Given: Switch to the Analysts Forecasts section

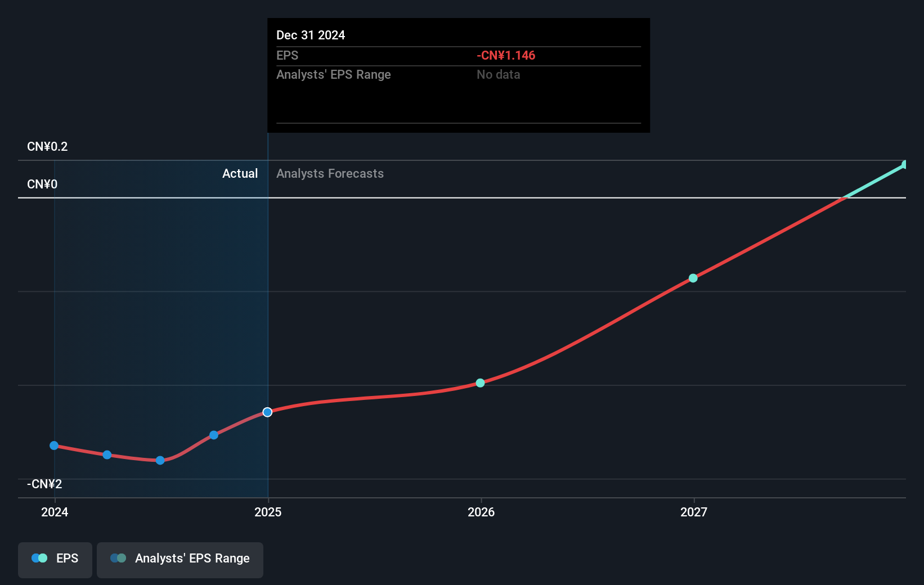Looking at the screenshot, I should [x=330, y=173].
